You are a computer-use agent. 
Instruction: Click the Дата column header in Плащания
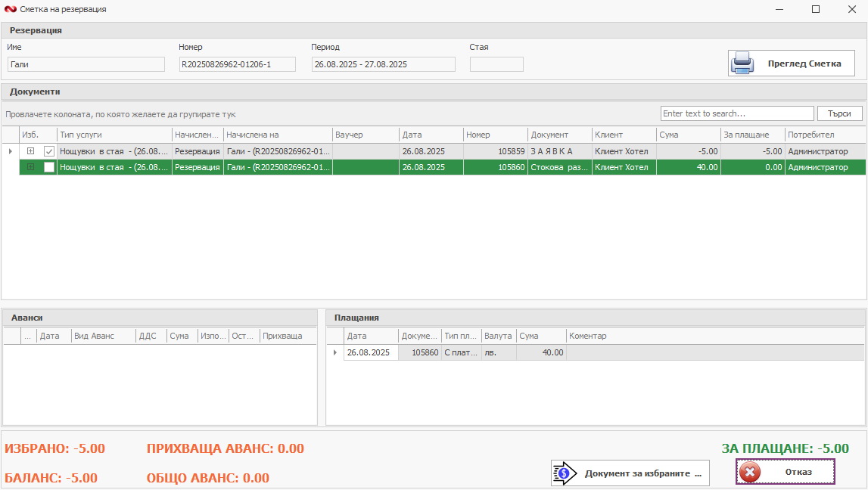pos(370,336)
